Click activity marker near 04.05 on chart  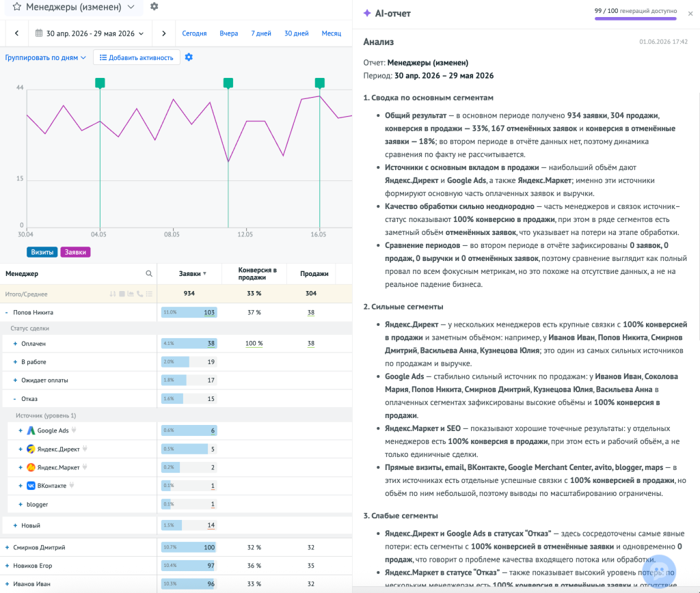pyautogui.click(x=100, y=83)
